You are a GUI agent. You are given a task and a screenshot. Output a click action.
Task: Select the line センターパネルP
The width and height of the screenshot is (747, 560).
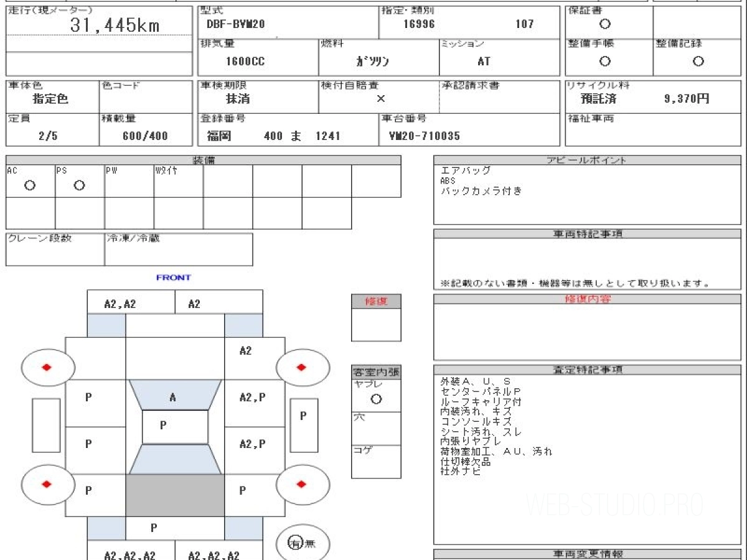[x=481, y=392]
